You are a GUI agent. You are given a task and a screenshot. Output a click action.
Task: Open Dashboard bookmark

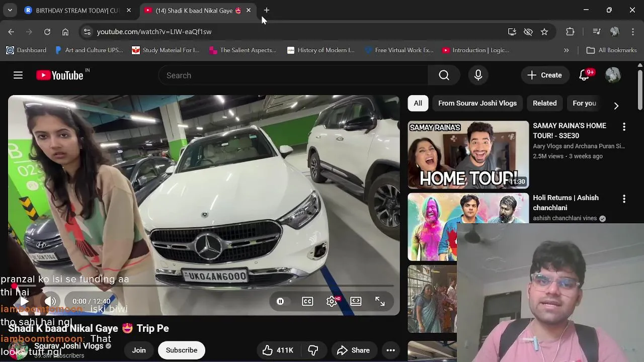pos(26,50)
